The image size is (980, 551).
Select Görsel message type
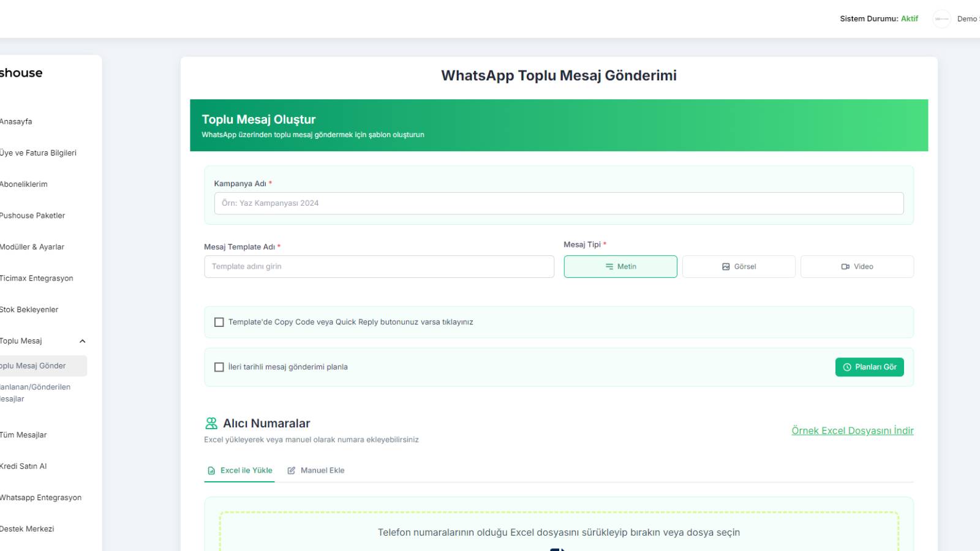(x=739, y=266)
